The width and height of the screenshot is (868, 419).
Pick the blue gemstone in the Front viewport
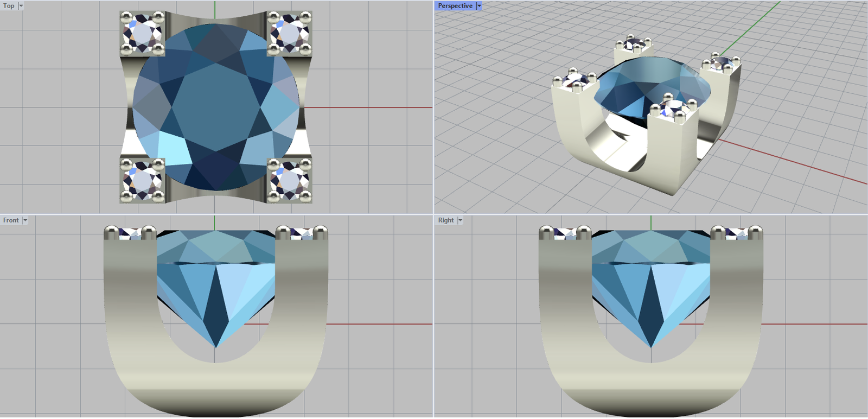click(216, 288)
